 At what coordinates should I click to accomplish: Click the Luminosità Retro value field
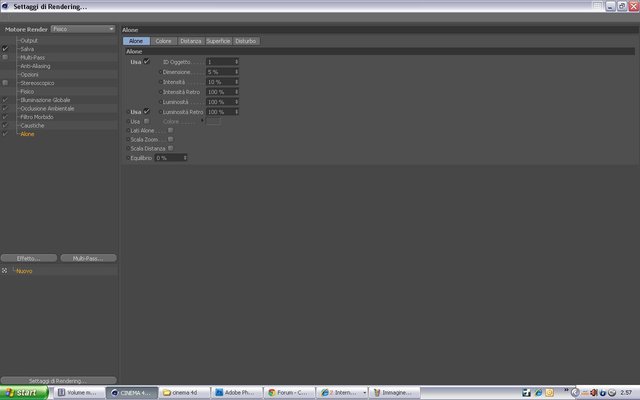click(x=220, y=112)
